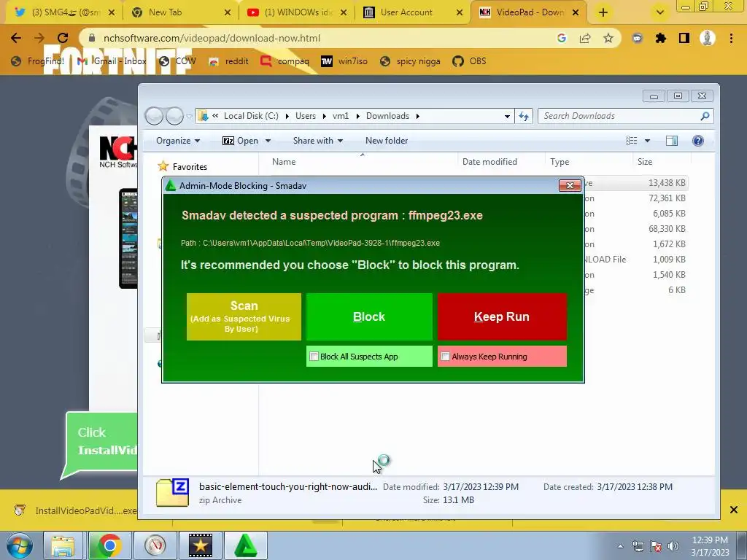Show hidden system tray icons
The height and width of the screenshot is (560, 747).
point(620,546)
